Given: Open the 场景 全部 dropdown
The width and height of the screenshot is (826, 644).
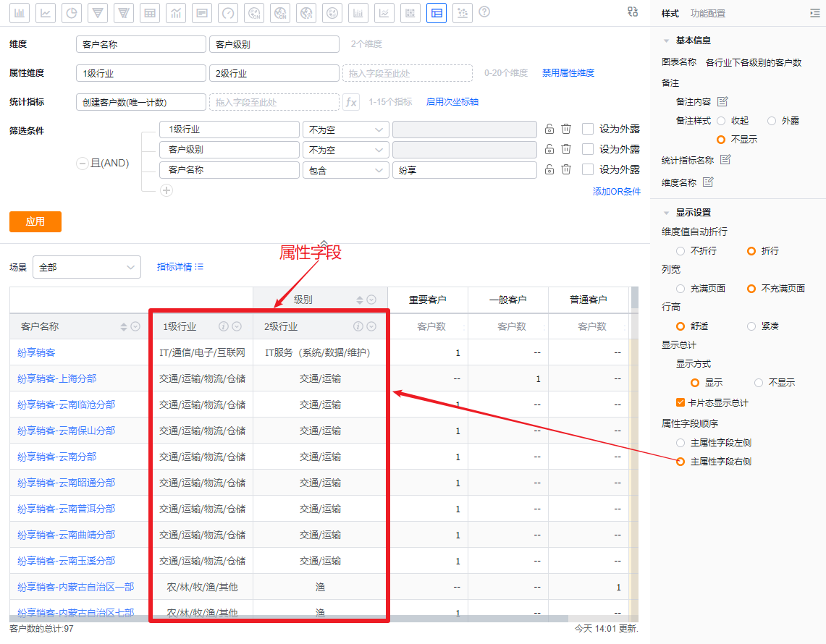Looking at the screenshot, I should pyautogui.click(x=87, y=267).
